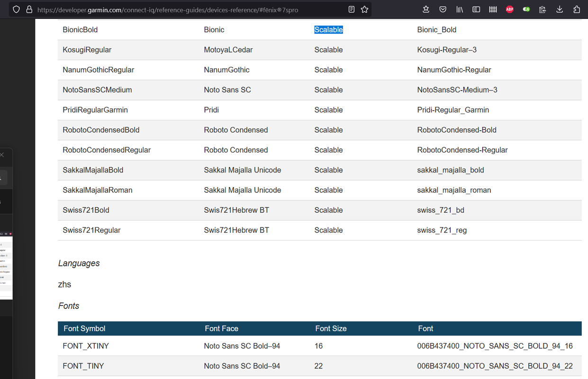Image resolution: width=588 pixels, height=379 pixels.
Task: Select the highlighted Scalable cell for BionicBold
Action: tap(328, 30)
